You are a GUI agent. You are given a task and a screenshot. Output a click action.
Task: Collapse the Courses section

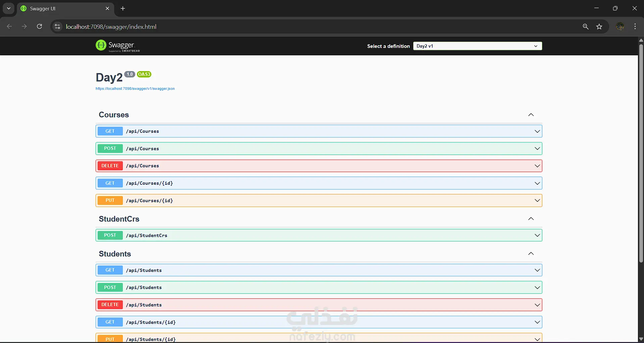(531, 115)
